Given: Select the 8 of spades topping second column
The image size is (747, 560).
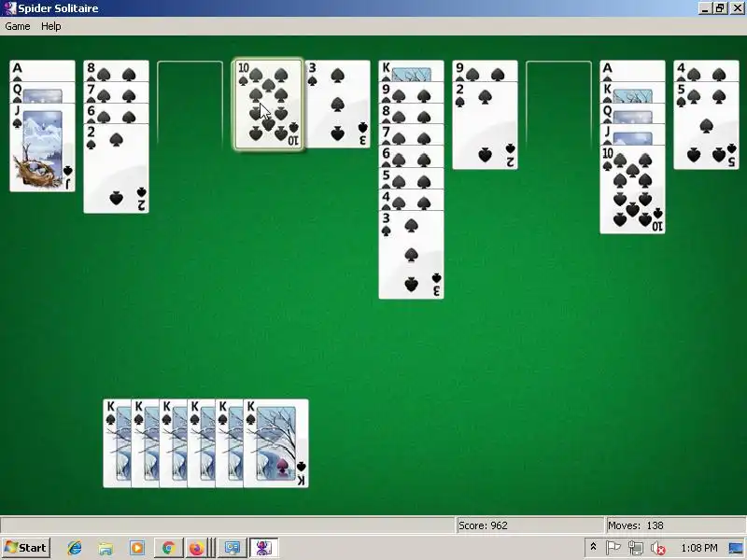Looking at the screenshot, I should (116, 71).
